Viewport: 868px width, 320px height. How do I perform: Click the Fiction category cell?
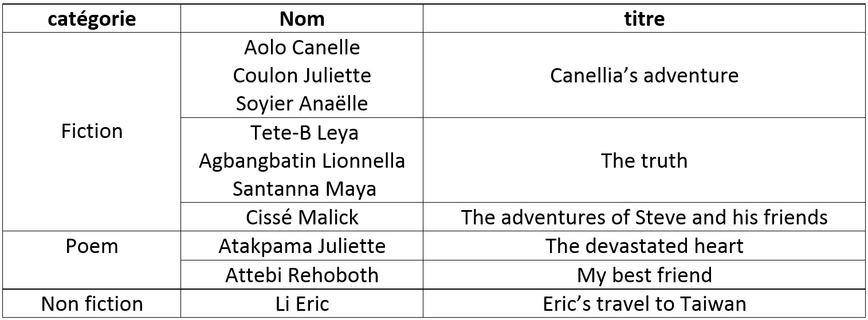pos(92,132)
